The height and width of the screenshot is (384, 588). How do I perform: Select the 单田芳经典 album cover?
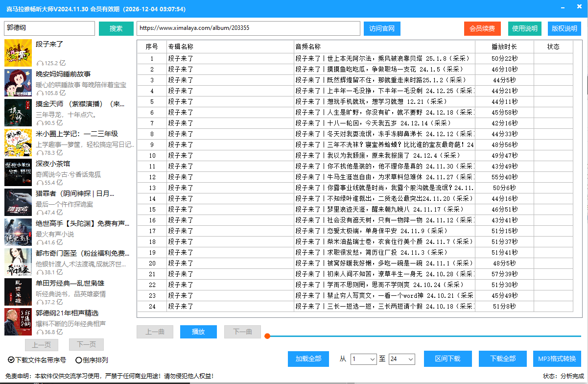click(x=18, y=292)
